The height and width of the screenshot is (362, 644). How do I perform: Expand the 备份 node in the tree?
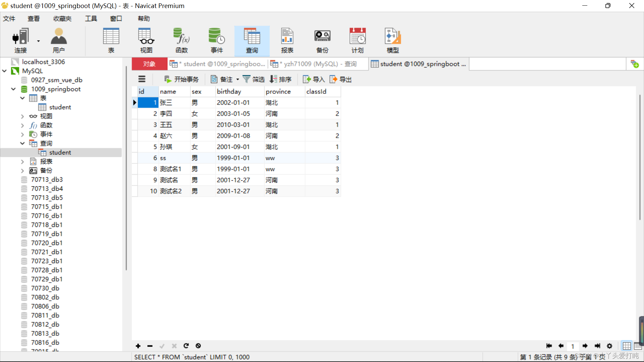tap(22, 170)
